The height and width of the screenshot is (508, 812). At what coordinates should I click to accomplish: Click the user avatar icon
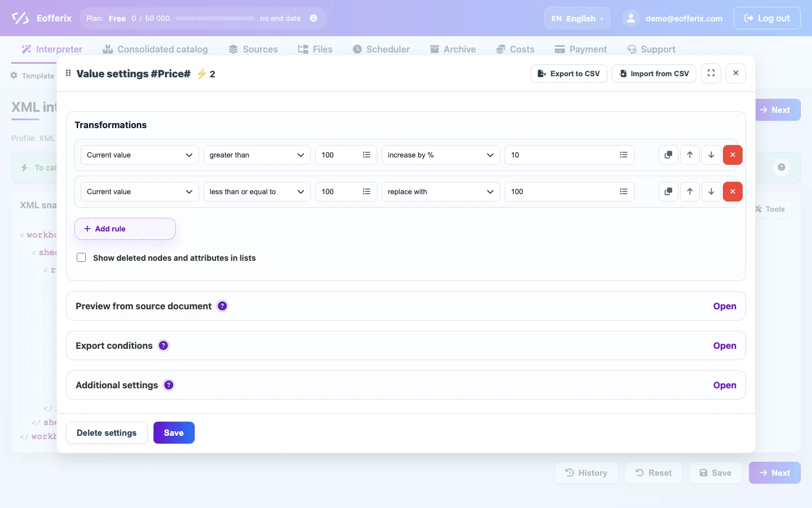click(x=631, y=18)
